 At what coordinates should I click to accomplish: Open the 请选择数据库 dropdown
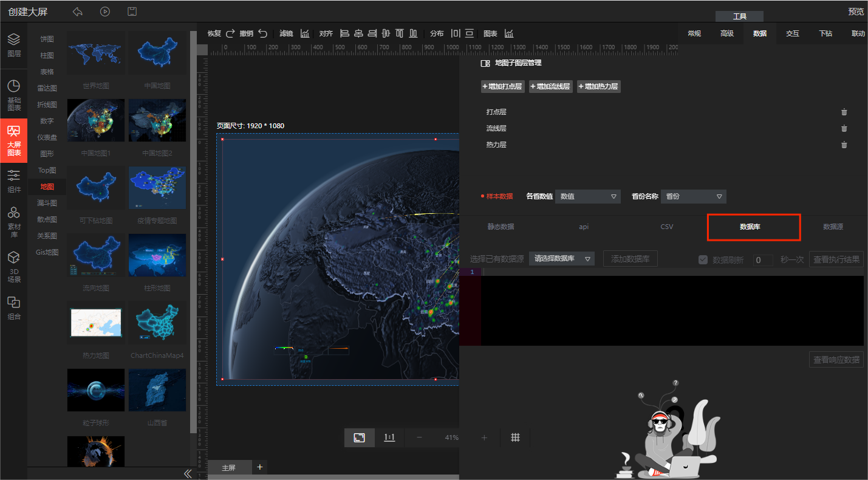point(562,259)
